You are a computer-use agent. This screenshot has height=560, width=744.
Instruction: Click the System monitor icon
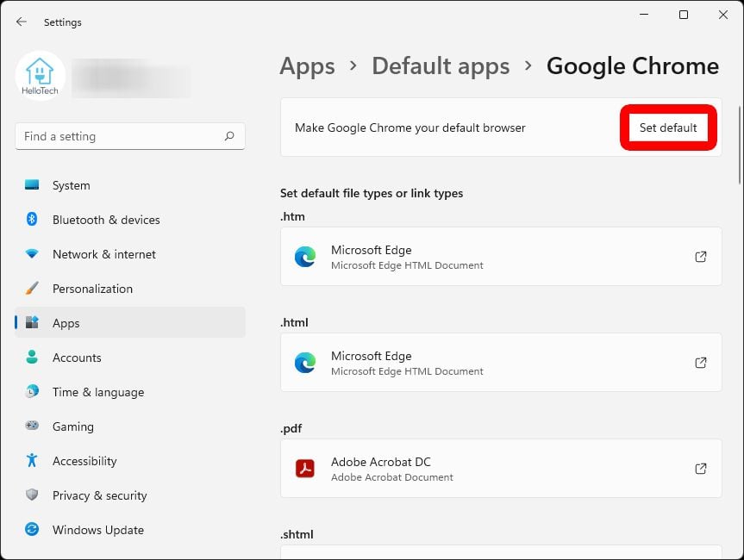point(32,184)
